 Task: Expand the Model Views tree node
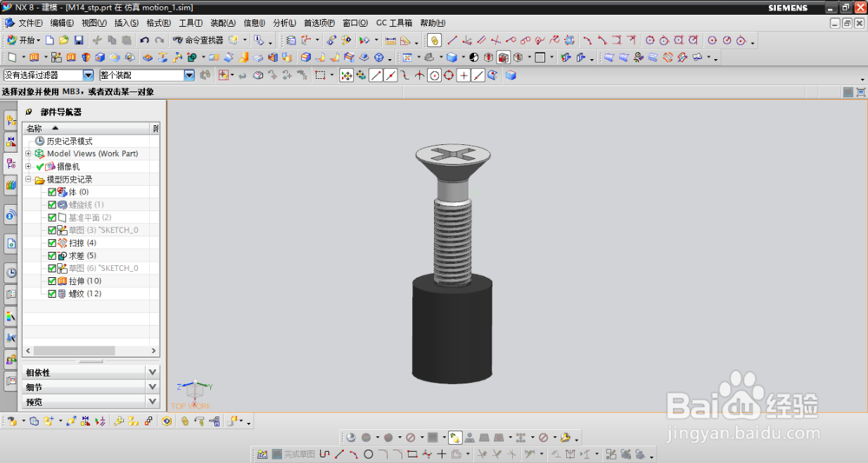click(x=28, y=154)
